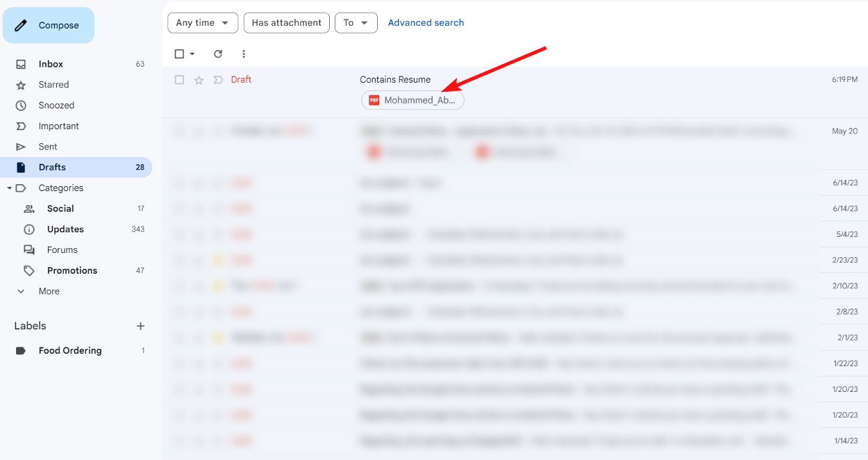Select the Promotions category

pyautogui.click(x=72, y=270)
